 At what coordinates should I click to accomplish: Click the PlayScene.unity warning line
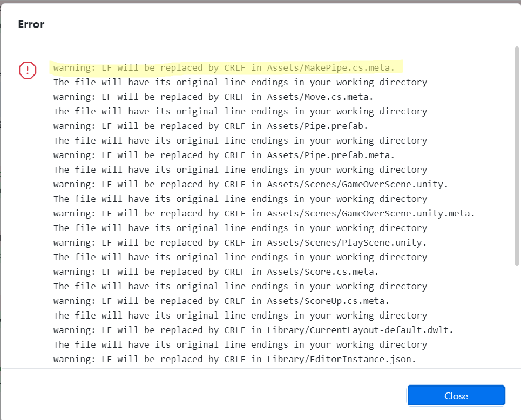[240, 243]
